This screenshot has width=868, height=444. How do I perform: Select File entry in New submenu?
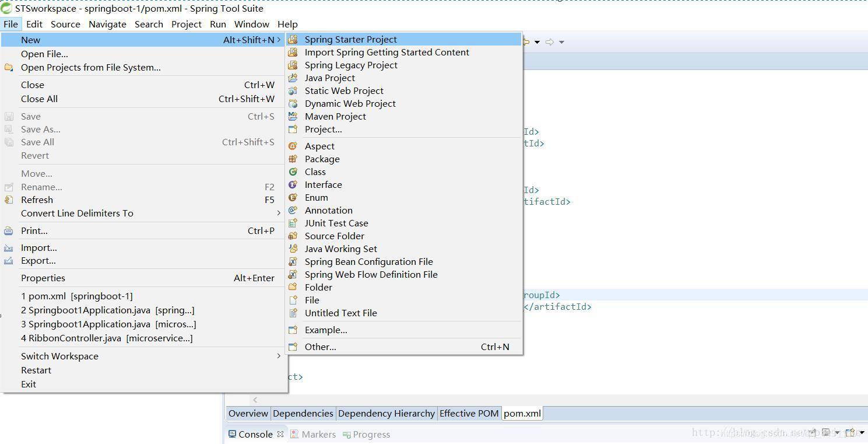404,300
